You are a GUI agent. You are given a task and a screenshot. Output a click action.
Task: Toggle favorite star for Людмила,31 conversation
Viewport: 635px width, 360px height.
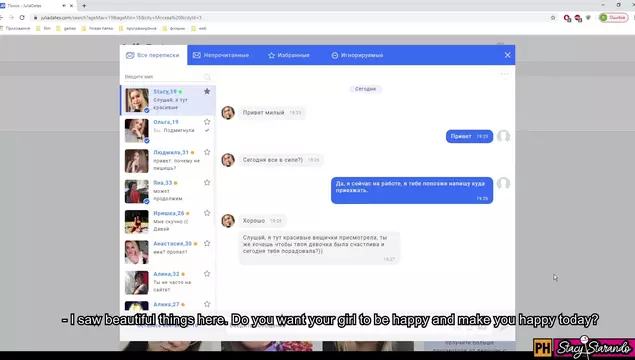coord(207,152)
